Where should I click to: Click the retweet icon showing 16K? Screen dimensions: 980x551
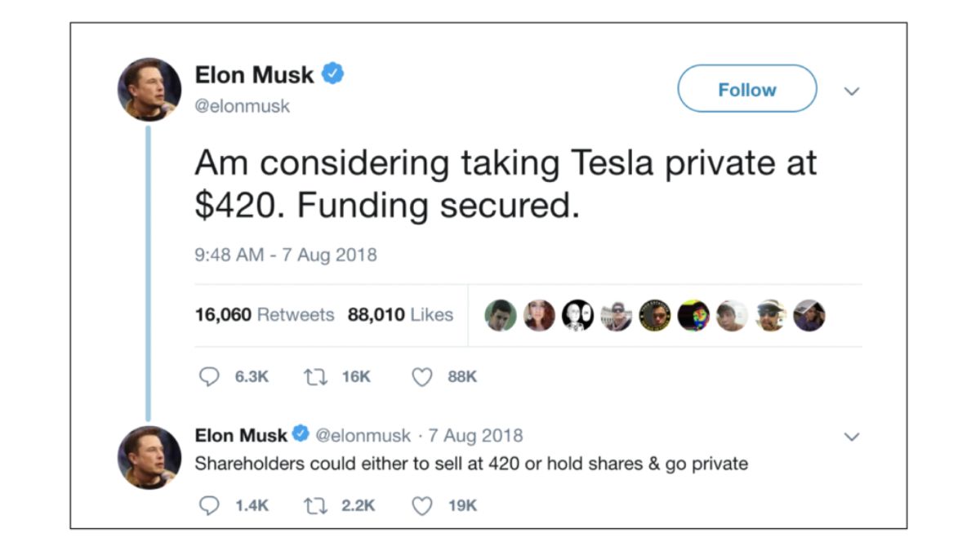pos(314,376)
